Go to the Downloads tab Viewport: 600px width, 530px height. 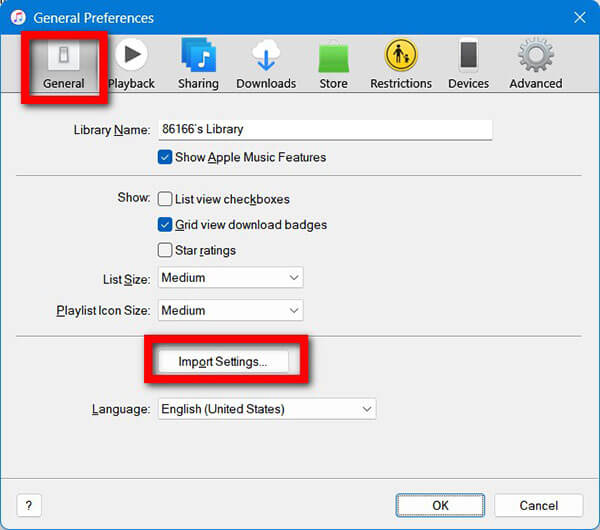point(266,65)
